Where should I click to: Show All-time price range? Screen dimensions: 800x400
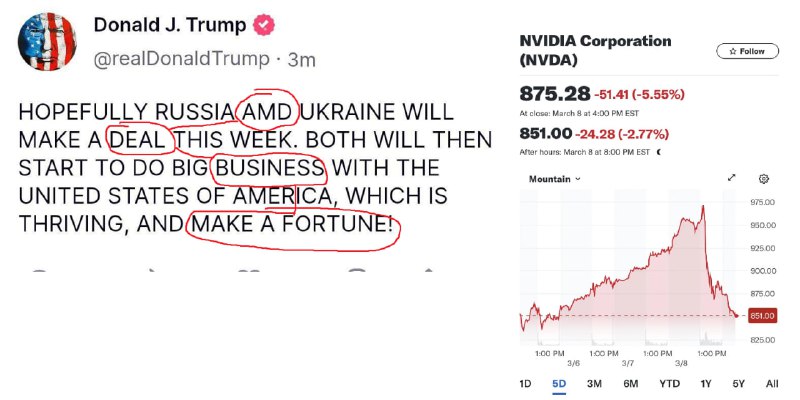click(772, 384)
